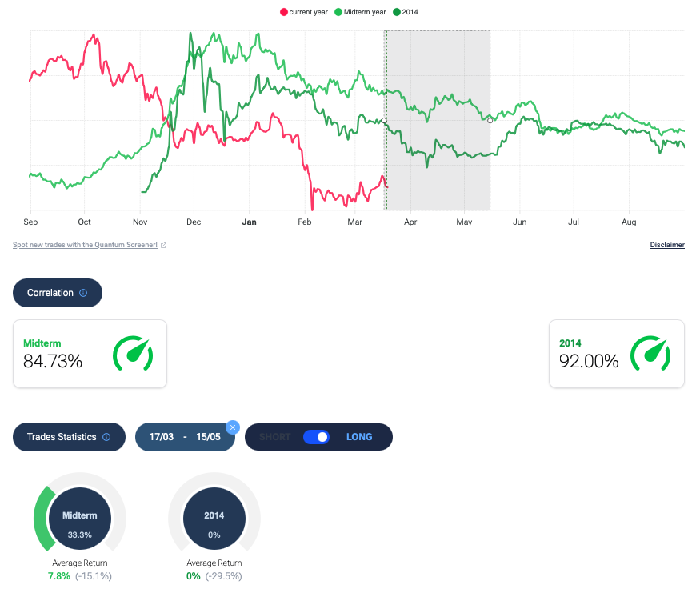Select the LONG trade direction label
Image resolution: width=700 pixels, height=593 pixels.
pos(359,437)
